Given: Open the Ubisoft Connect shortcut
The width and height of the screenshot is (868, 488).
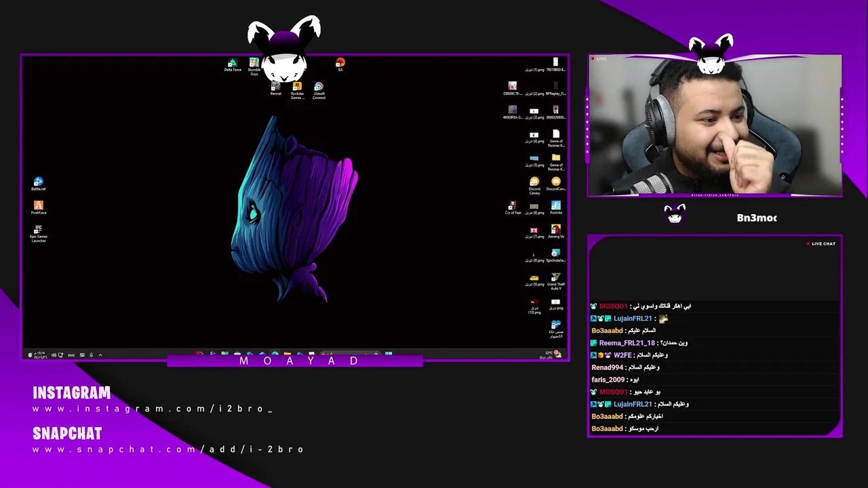Looking at the screenshot, I should tap(319, 91).
